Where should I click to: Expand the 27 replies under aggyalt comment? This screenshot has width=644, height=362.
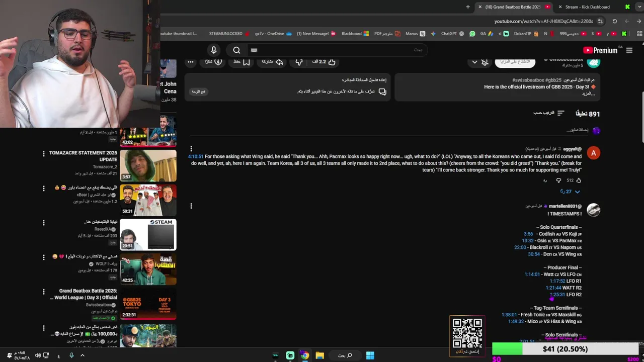[570, 192]
